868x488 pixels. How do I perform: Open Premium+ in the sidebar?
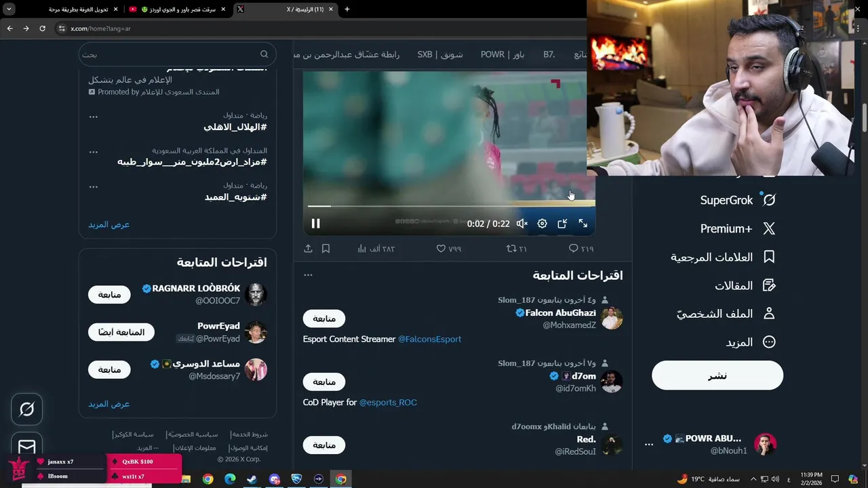tap(738, 228)
